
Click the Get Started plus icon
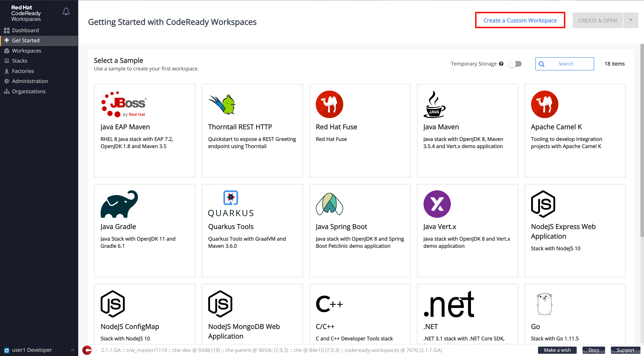7,40
